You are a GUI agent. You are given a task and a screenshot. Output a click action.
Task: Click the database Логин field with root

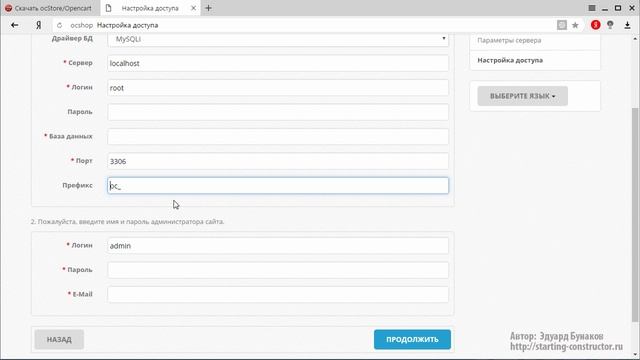(x=278, y=88)
